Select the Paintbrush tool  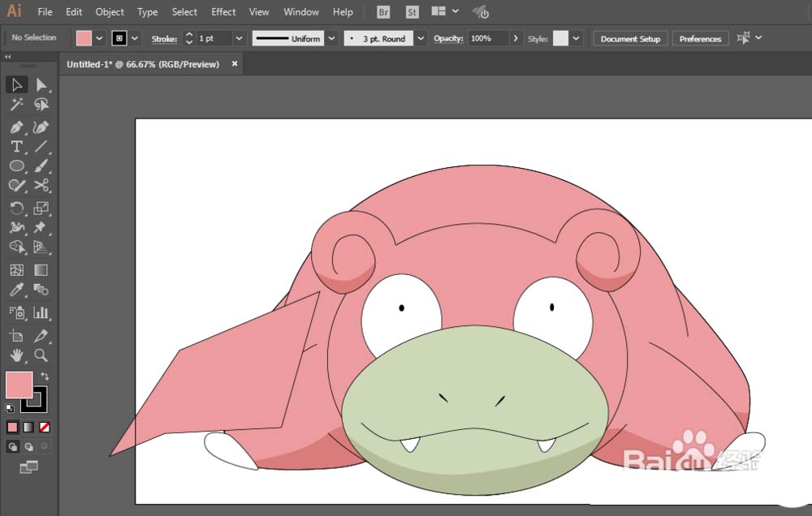click(x=41, y=166)
